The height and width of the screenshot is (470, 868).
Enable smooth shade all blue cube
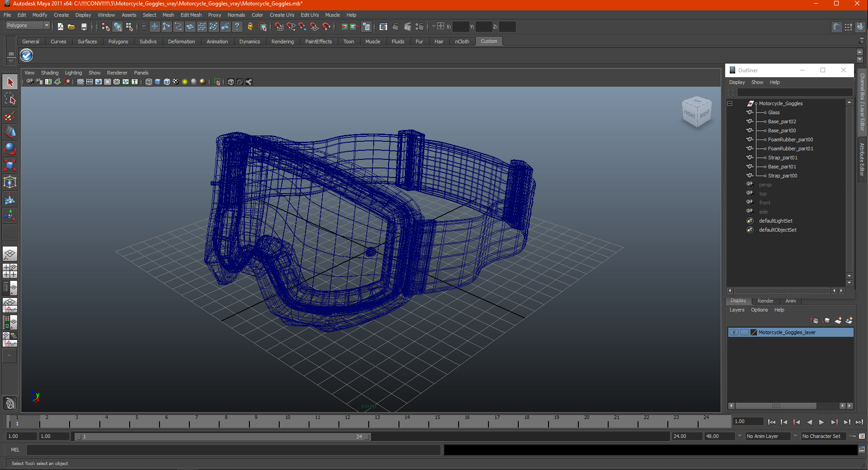(x=158, y=82)
